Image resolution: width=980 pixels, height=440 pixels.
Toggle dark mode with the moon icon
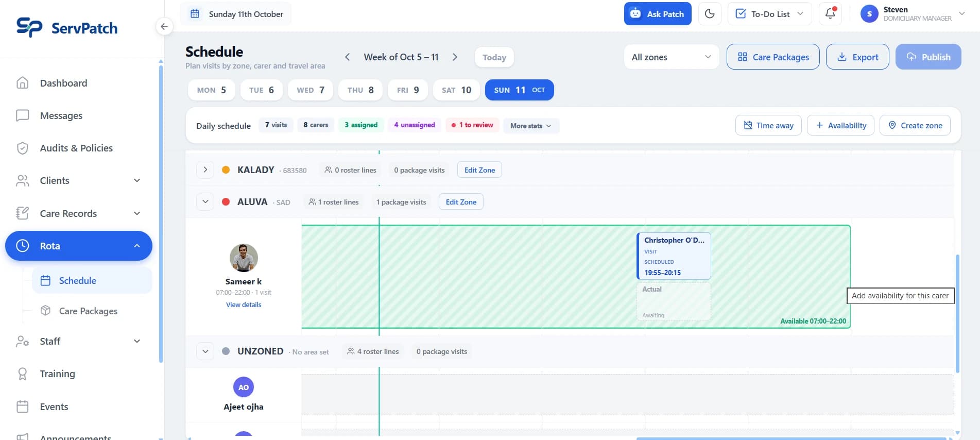point(710,14)
